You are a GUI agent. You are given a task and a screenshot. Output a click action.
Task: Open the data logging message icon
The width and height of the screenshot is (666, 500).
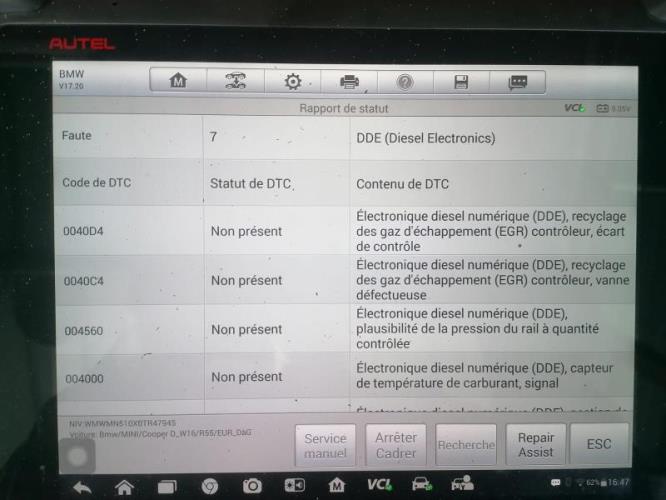tap(517, 81)
